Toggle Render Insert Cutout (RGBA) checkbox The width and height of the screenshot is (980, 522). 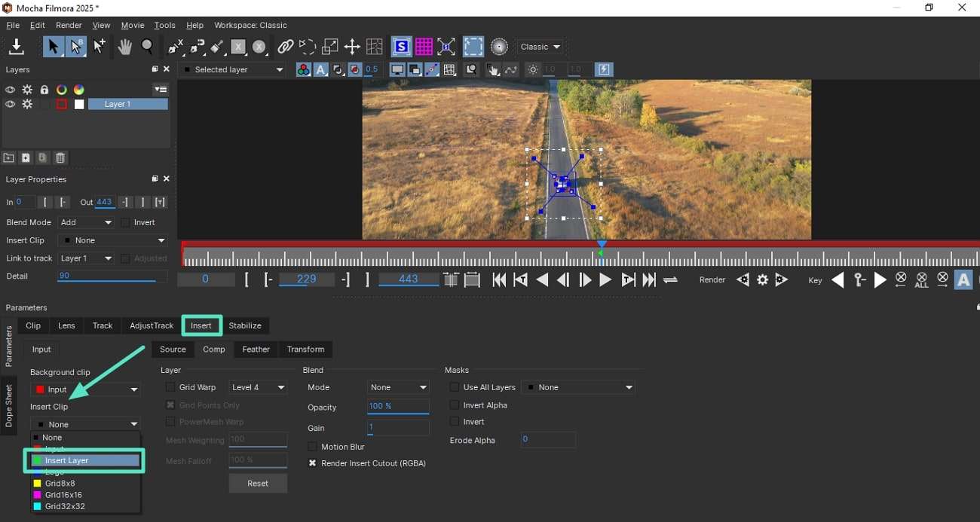312,463
